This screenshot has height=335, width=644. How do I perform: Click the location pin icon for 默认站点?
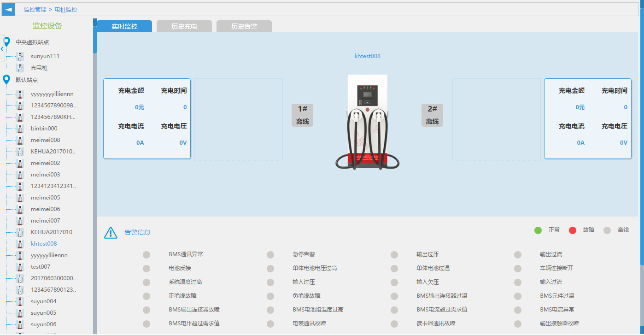[6, 80]
